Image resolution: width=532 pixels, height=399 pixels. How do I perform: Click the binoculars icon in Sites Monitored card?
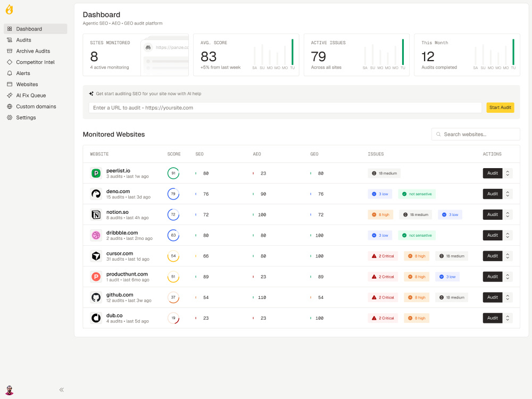148,47
